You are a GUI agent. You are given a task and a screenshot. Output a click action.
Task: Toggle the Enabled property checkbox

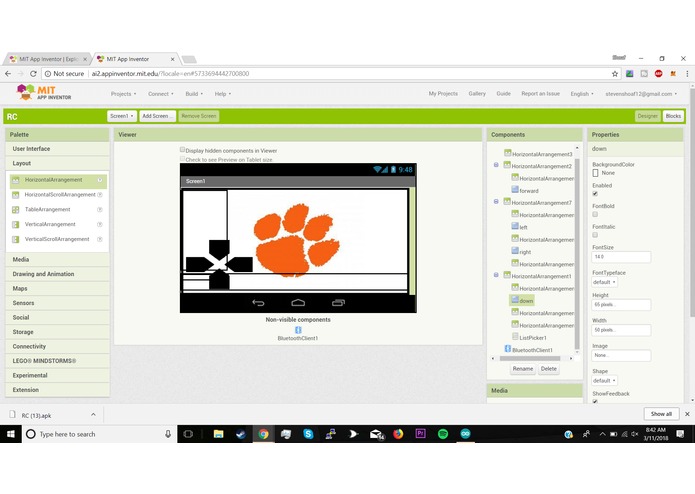click(595, 194)
